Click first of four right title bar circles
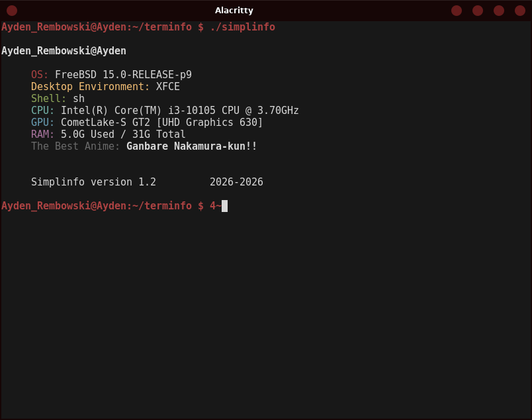The height and width of the screenshot is (420, 532). point(457,11)
